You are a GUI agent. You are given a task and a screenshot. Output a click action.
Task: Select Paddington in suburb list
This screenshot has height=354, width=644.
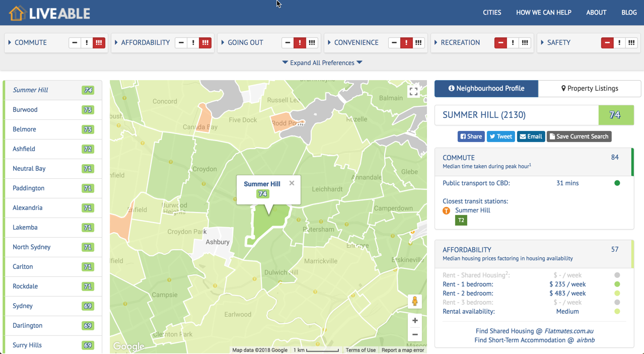(53, 188)
